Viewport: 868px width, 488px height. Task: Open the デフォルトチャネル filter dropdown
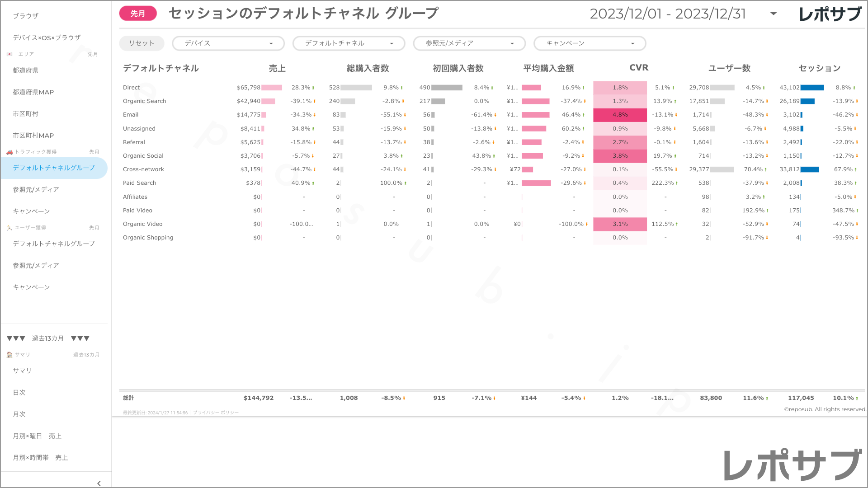pos(349,43)
